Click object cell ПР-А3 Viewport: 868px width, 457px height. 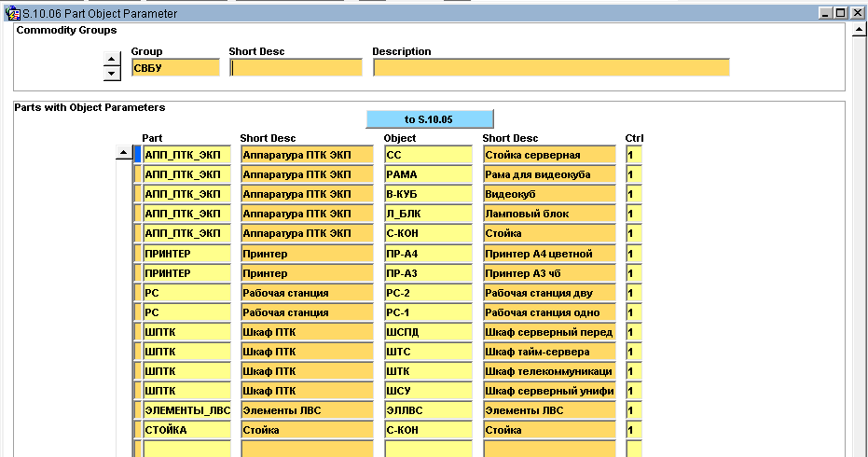pos(429,273)
